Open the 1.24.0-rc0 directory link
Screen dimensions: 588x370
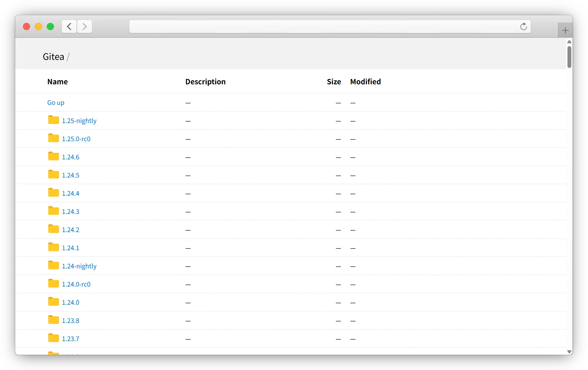point(76,285)
